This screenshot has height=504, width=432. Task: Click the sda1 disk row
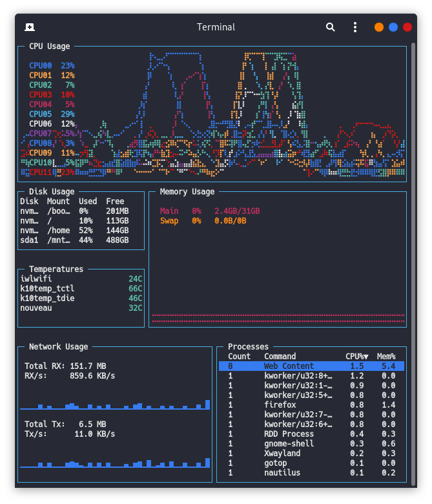tap(74, 240)
